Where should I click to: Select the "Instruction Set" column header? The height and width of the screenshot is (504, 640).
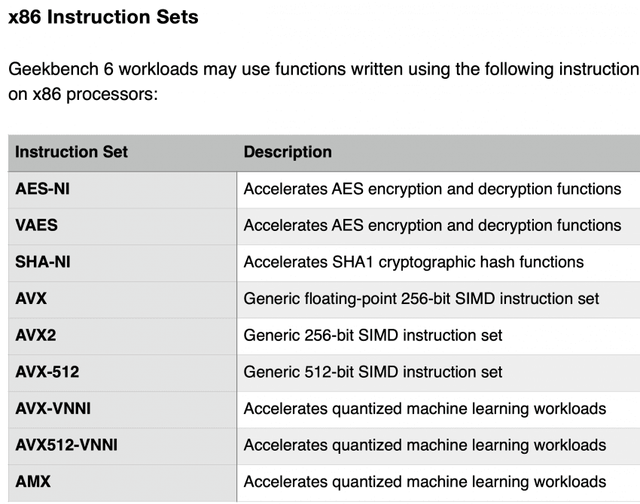click(x=72, y=153)
